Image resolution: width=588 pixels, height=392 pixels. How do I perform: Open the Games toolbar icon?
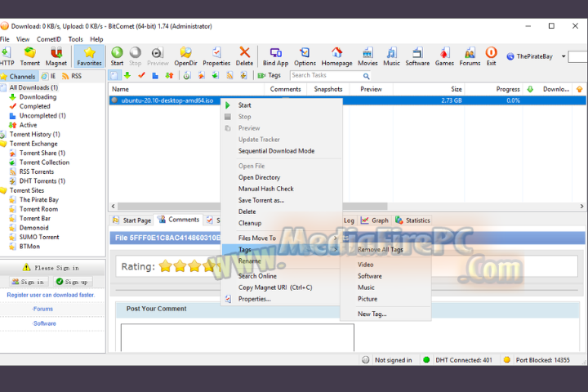(x=444, y=56)
